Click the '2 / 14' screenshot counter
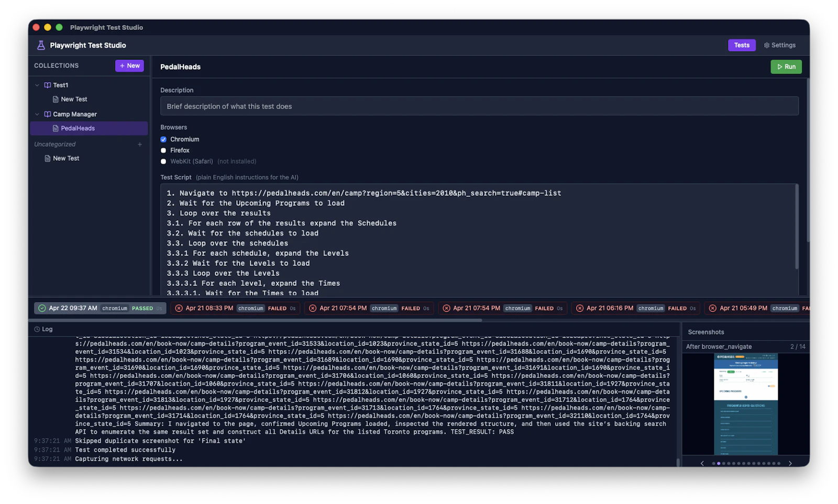 [x=798, y=347]
